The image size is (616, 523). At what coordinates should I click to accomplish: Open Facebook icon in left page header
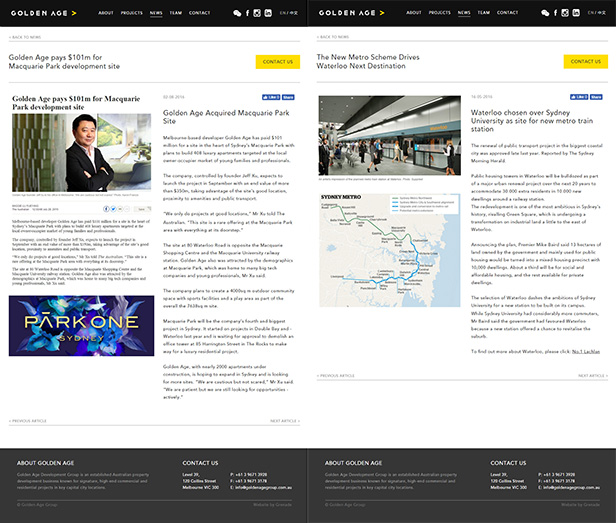(x=248, y=13)
